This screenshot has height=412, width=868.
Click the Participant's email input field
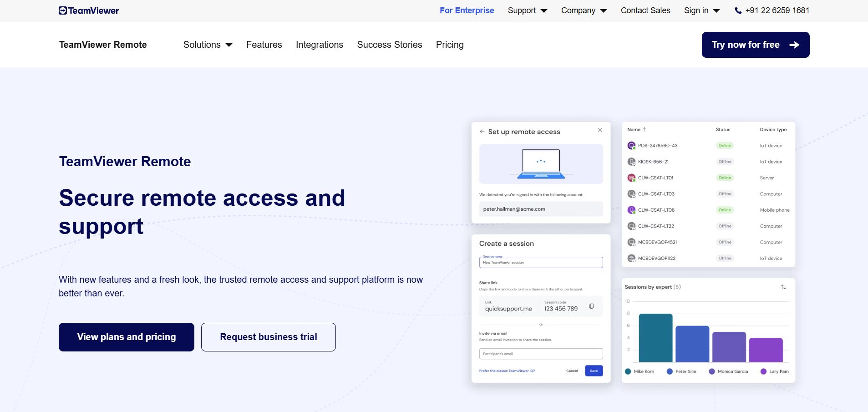click(541, 354)
